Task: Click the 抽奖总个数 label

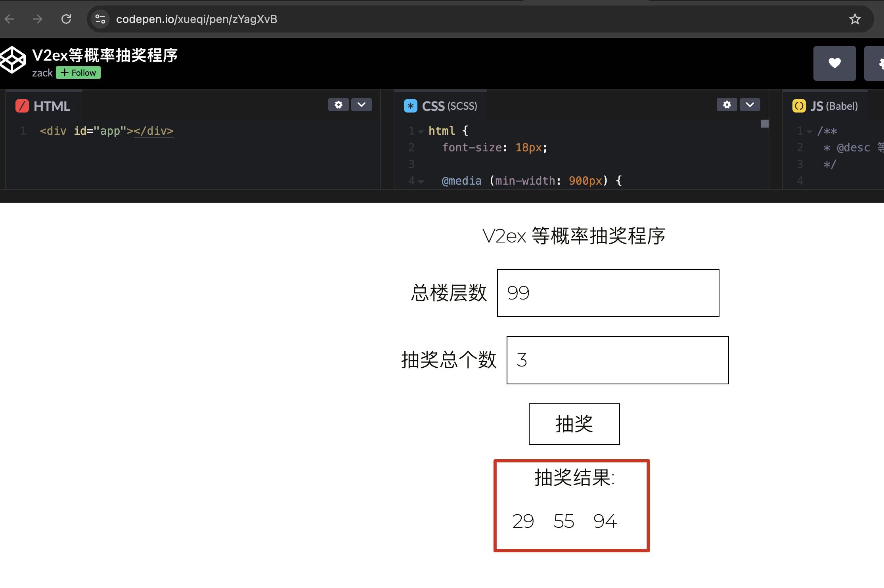Action: coord(449,360)
